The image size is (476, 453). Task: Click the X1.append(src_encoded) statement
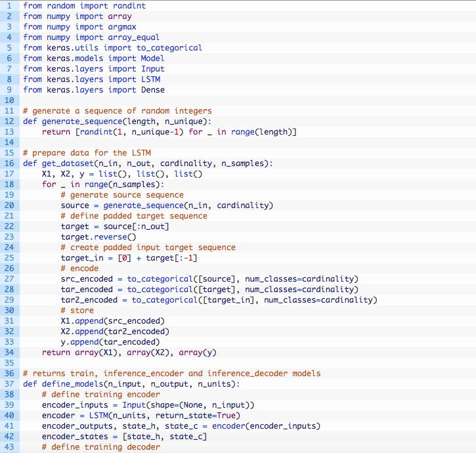(112, 321)
